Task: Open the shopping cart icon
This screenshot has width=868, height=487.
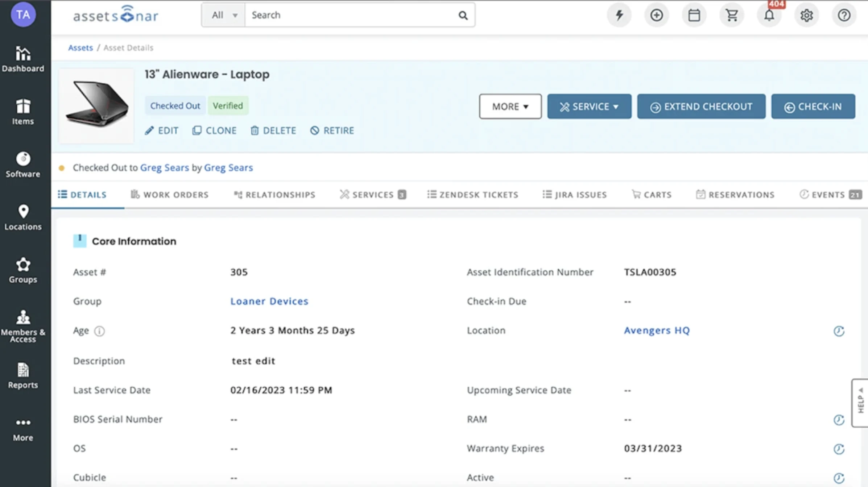Action: pos(732,15)
